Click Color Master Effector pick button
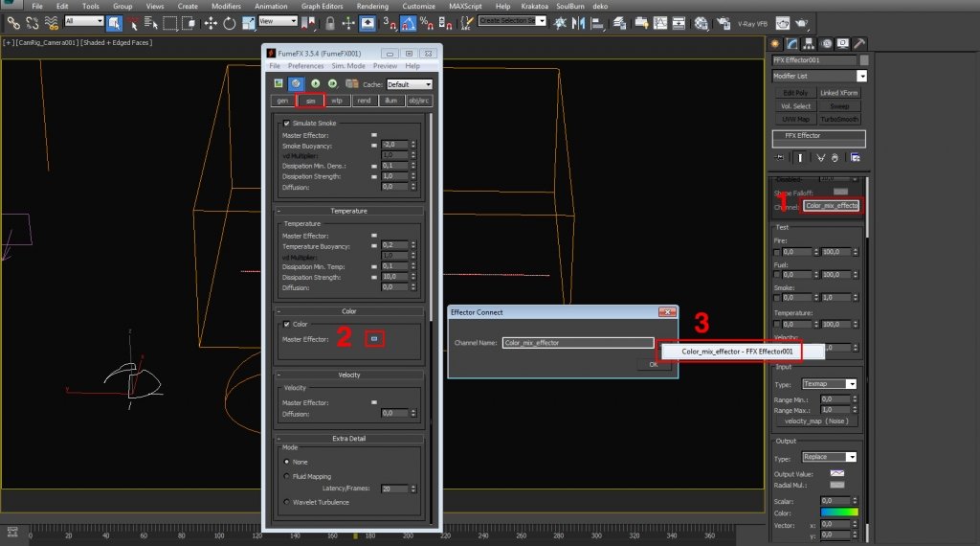The height and width of the screenshot is (546, 980). pos(374,339)
